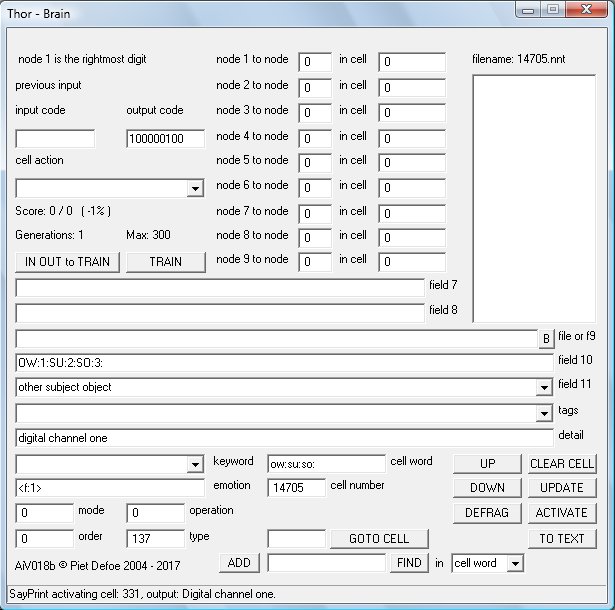Expand the field 11 dropdown arrow

point(544,388)
